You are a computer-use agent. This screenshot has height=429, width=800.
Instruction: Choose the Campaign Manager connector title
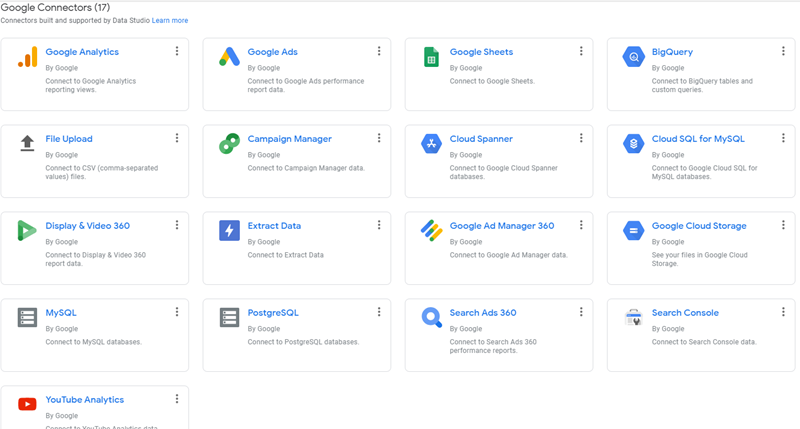289,139
